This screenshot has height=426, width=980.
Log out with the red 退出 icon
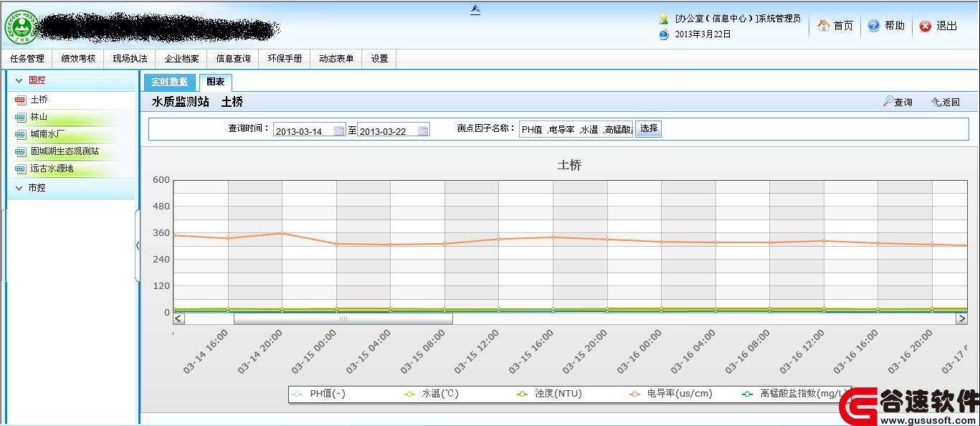click(926, 26)
